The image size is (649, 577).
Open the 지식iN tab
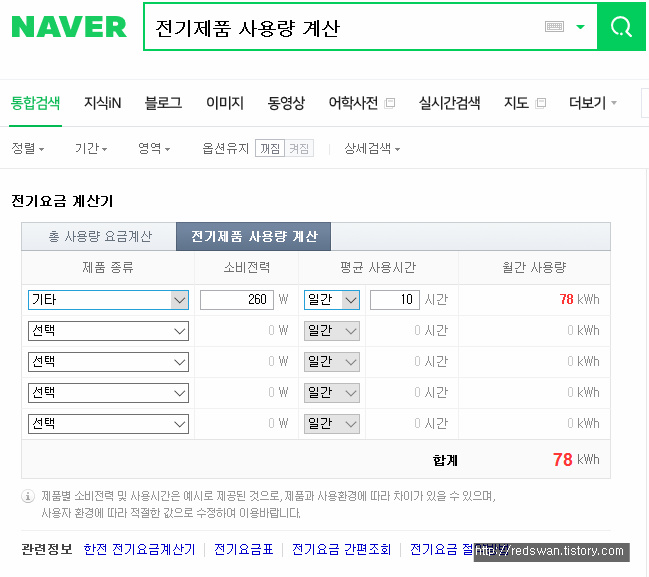click(103, 103)
